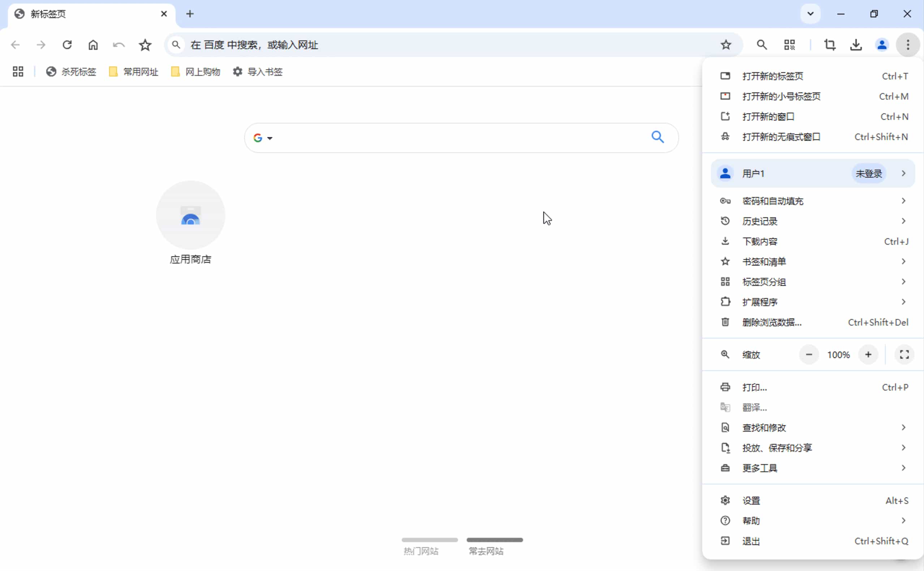Click the QR code icon in toolbar
924x571 pixels.
tap(790, 44)
